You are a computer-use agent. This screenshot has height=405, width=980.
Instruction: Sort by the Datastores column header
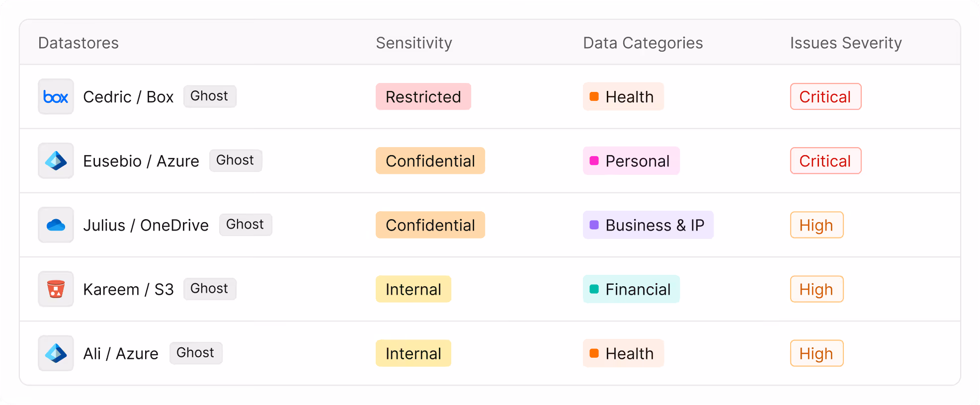79,43
